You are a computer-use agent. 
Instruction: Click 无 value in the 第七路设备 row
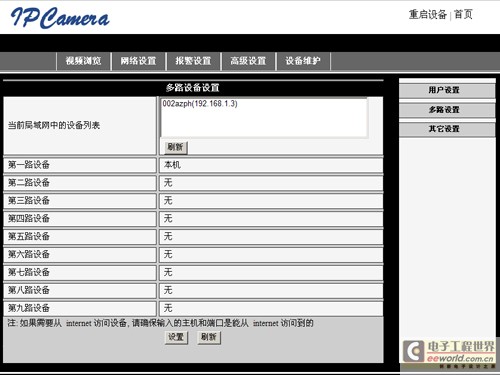168,273
